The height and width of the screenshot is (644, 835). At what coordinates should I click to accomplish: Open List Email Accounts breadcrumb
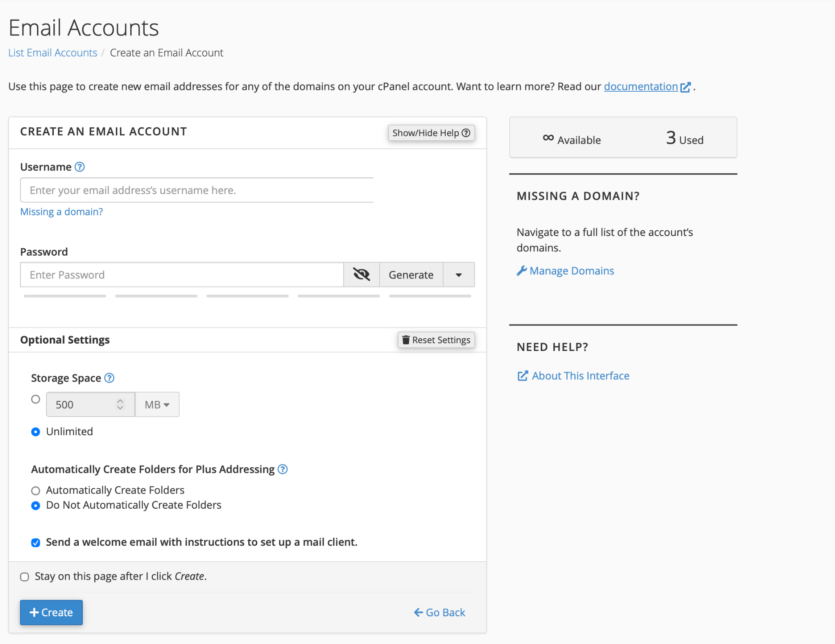pos(53,53)
